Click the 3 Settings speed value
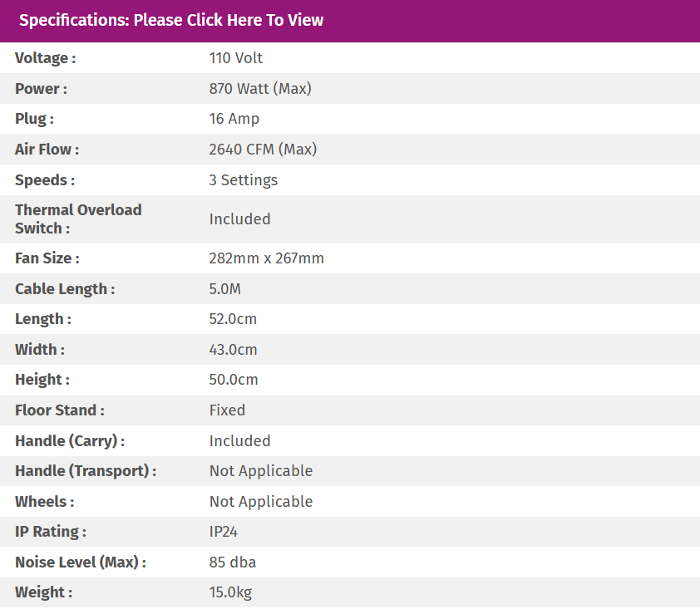The height and width of the screenshot is (614, 700). pyautogui.click(x=244, y=180)
